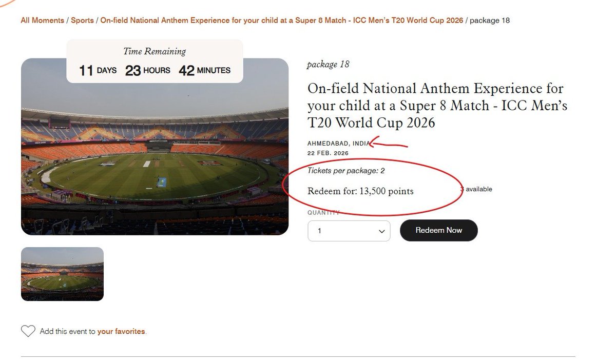The height and width of the screenshot is (364, 616).
Task: Click the Ahmedabad, India location text
Action: [x=338, y=144]
